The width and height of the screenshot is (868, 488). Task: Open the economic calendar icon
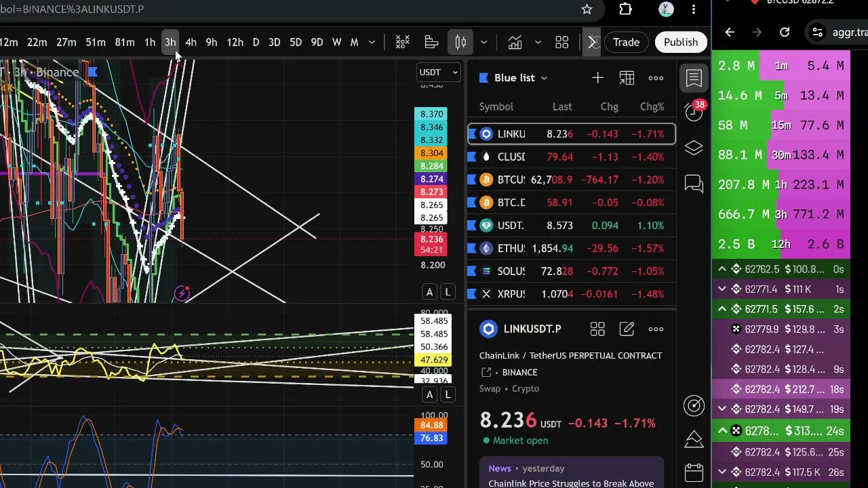coord(694,472)
